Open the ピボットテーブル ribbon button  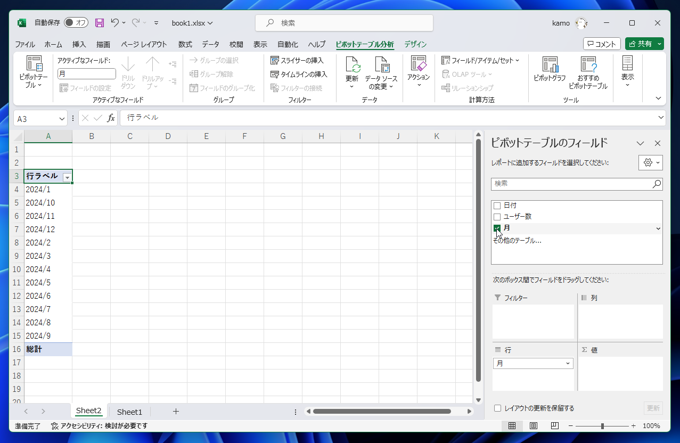click(x=33, y=72)
